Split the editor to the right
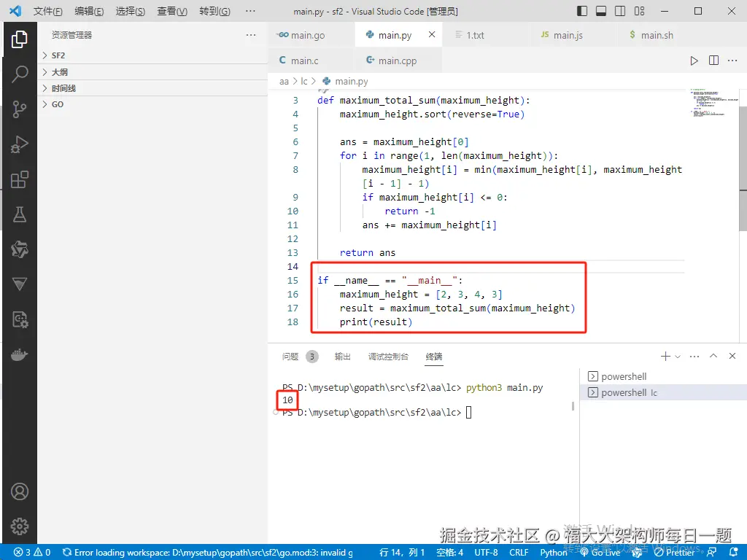This screenshot has height=560, width=747. point(713,61)
